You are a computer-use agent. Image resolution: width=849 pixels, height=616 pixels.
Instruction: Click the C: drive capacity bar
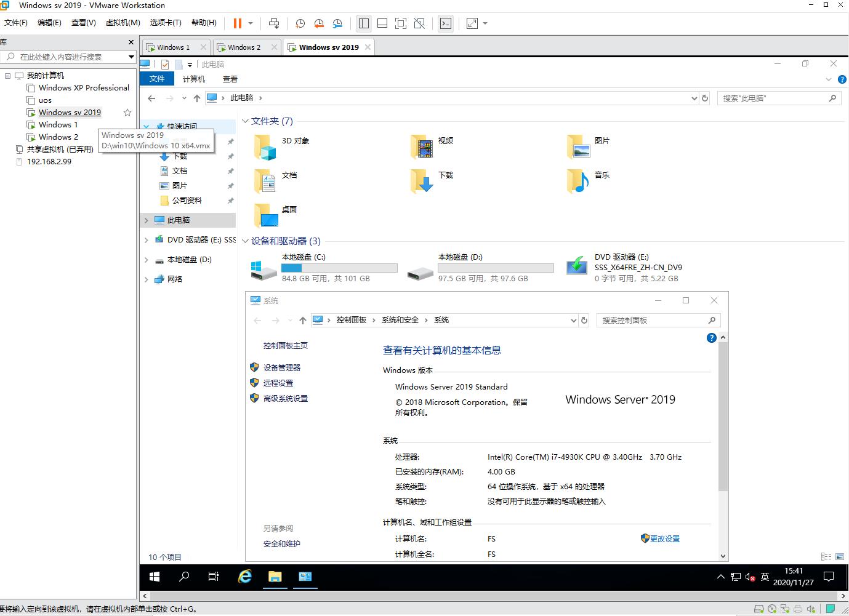coord(338,267)
